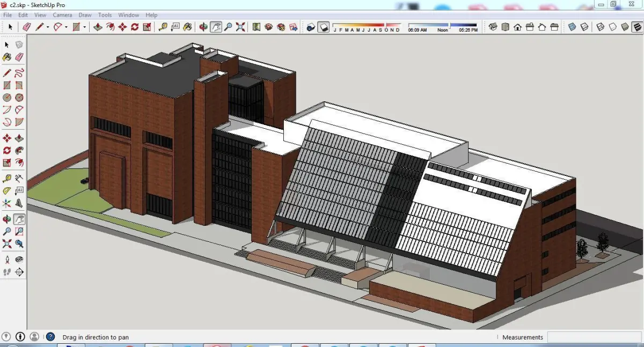Switch to Iso standard view
644x347 pixels.
(x=493, y=27)
